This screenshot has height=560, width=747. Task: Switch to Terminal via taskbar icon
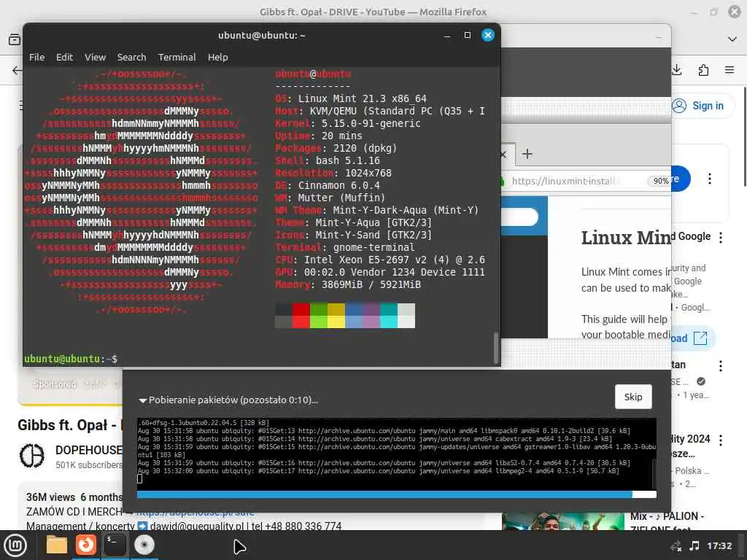tap(115, 545)
